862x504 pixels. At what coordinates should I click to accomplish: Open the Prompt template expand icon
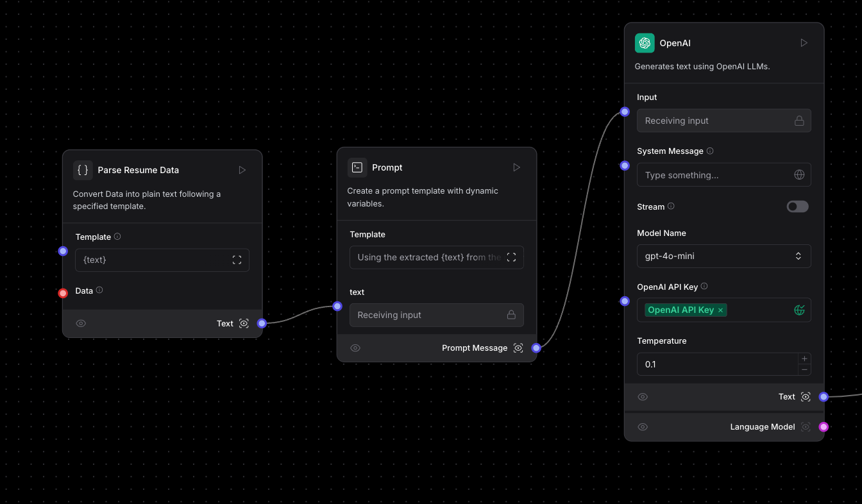tap(511, 257)
